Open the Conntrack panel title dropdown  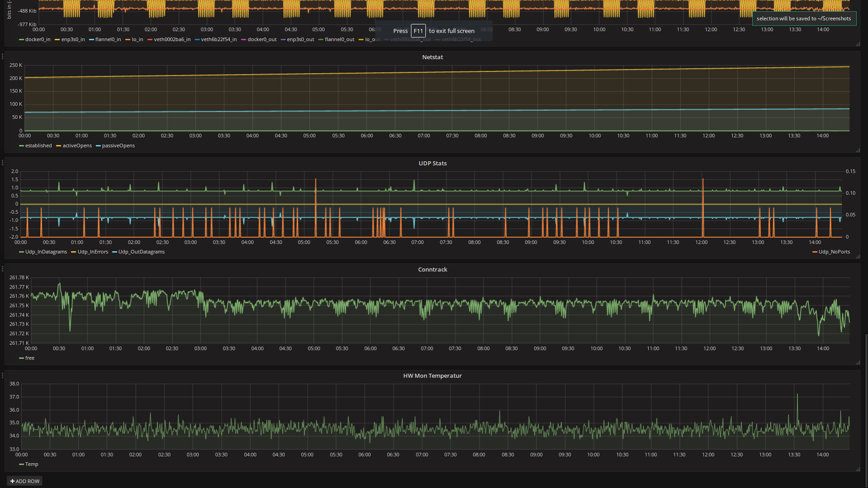432,269
